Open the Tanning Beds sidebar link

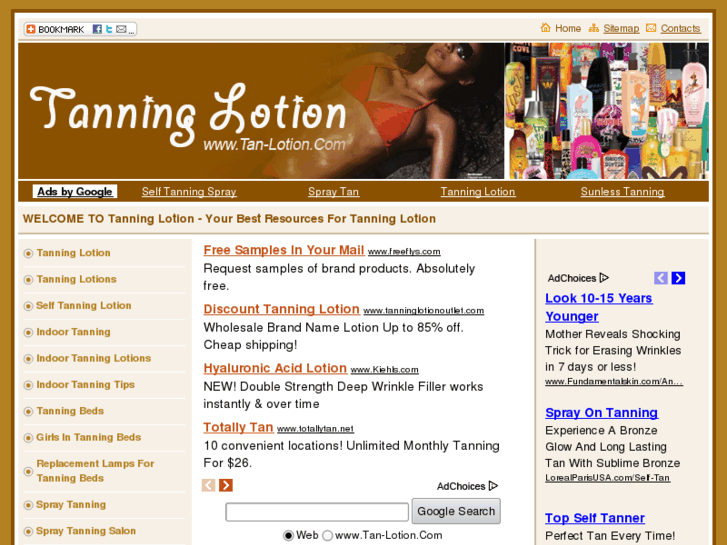[70, 411]
